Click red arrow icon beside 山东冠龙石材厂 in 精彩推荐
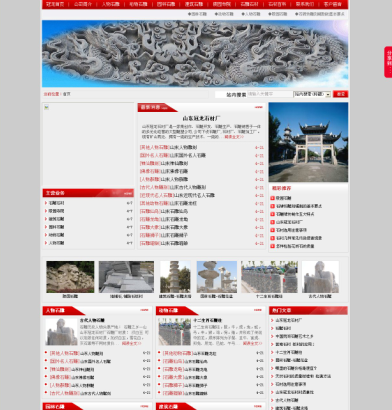 coord(272,222)
